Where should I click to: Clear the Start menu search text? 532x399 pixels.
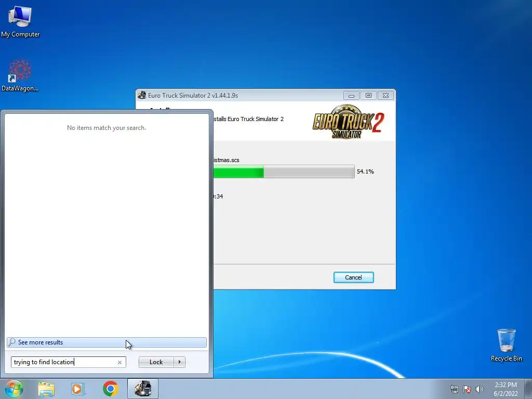tap(119, 362)
